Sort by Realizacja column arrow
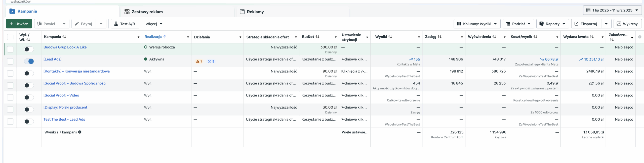644x163 pixels. click(165, 37)
